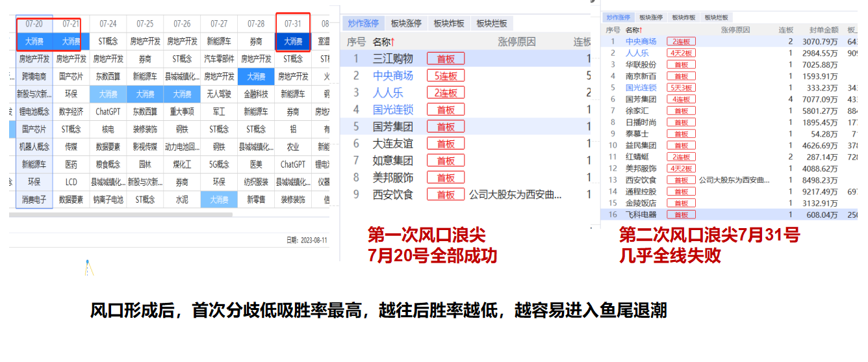The width and height of the screenshot is (868, 362).
Task: Open 板块烂板 tab in the nine-stock list
Action: [492, 23]
